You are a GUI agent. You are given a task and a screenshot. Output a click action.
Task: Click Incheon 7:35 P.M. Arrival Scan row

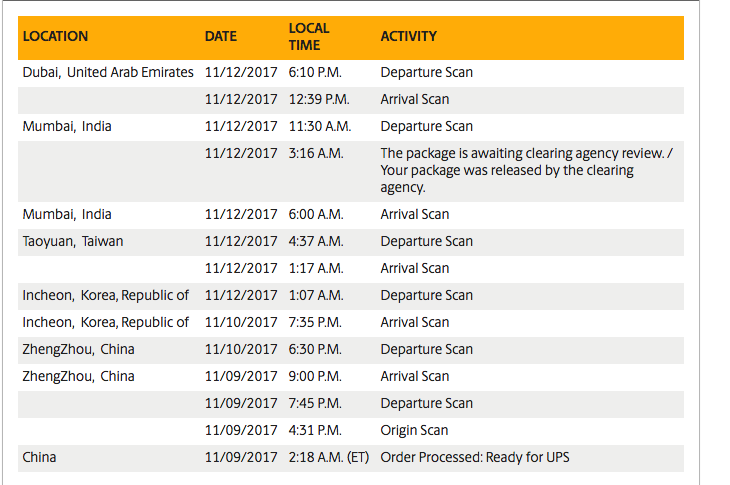351,323
